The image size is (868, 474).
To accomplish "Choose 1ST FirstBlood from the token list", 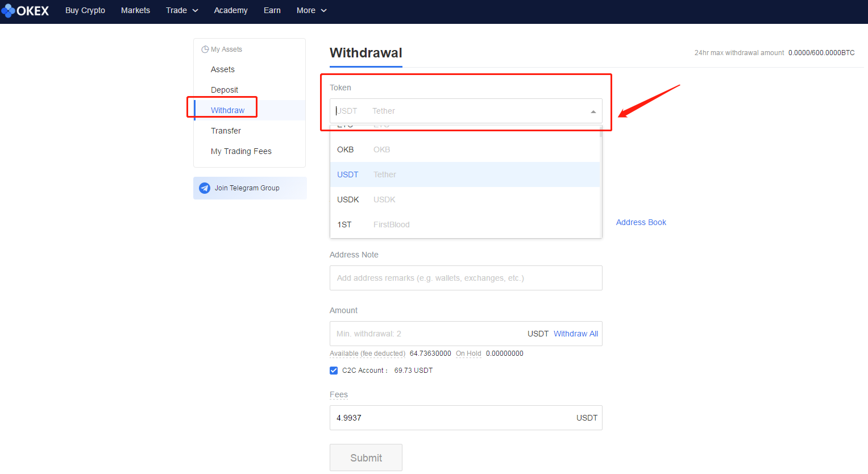I will tap(465, 224).
